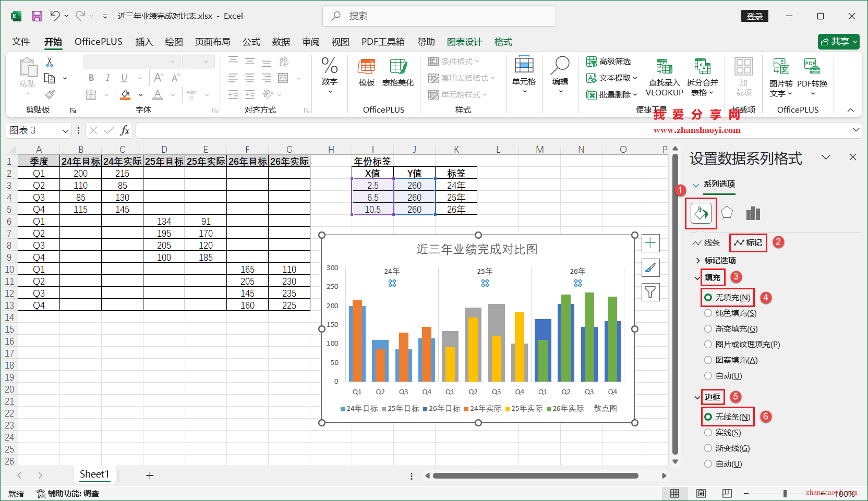The width and height of the screenshot is (868, 501).
Task: Select 渐变线(G) gradient line option
Action: point(727,448)
